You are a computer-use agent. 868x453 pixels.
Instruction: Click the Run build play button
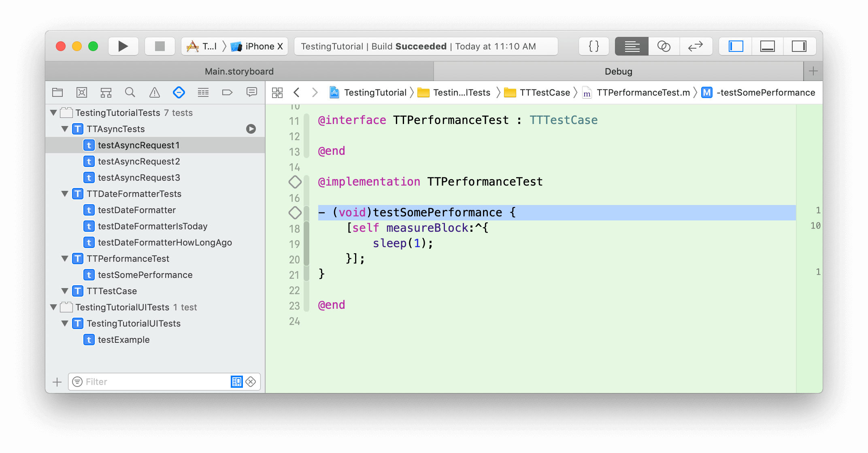coord(123,46)
